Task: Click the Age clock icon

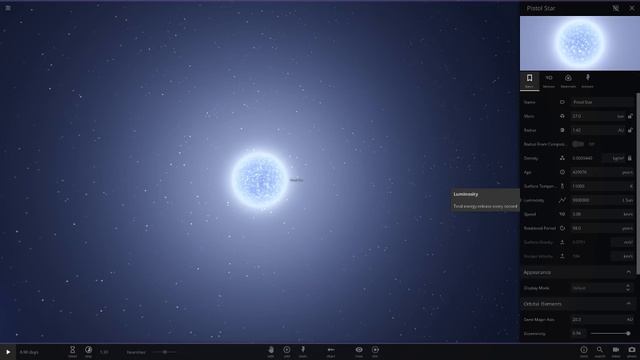Action: tap(562, 172)
